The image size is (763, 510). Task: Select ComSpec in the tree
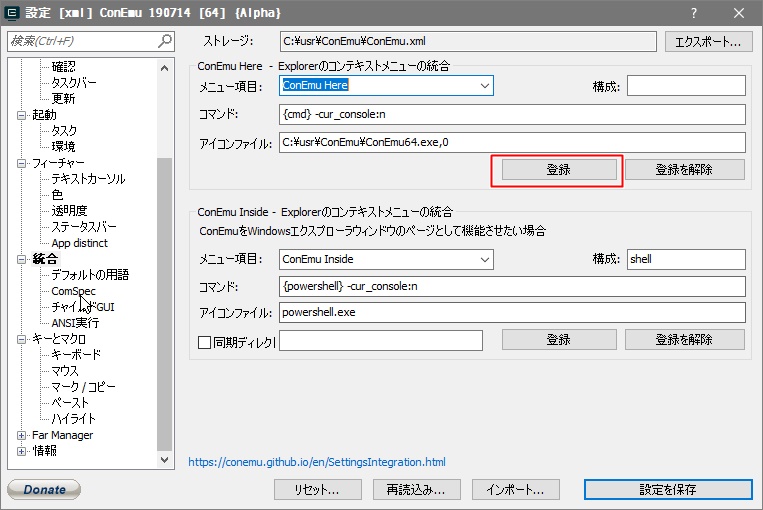tap(73, 291)
